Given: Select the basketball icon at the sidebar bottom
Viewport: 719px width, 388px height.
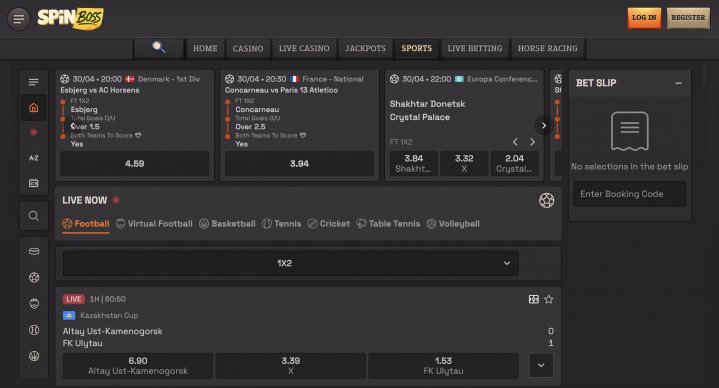Looking at the screenshot, I should (x=33, y=356).
